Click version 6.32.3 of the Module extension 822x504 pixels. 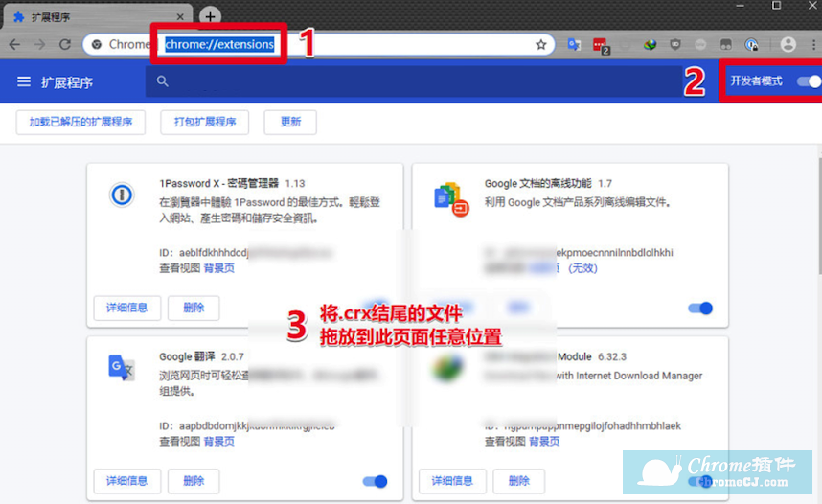(x=612, y=356)
